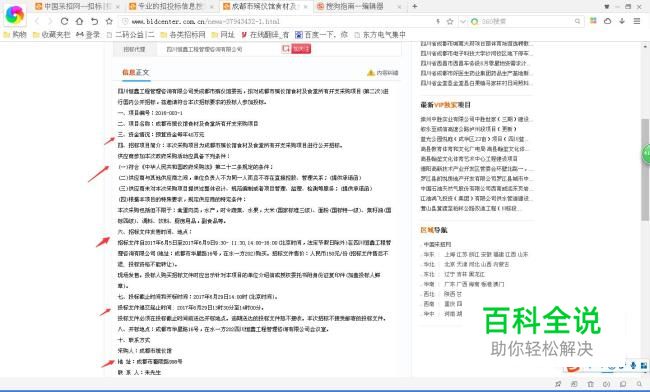650x392 pixels.
Task: Close the 搜狗指南—编辑器 tab
Action: [399, 7]
